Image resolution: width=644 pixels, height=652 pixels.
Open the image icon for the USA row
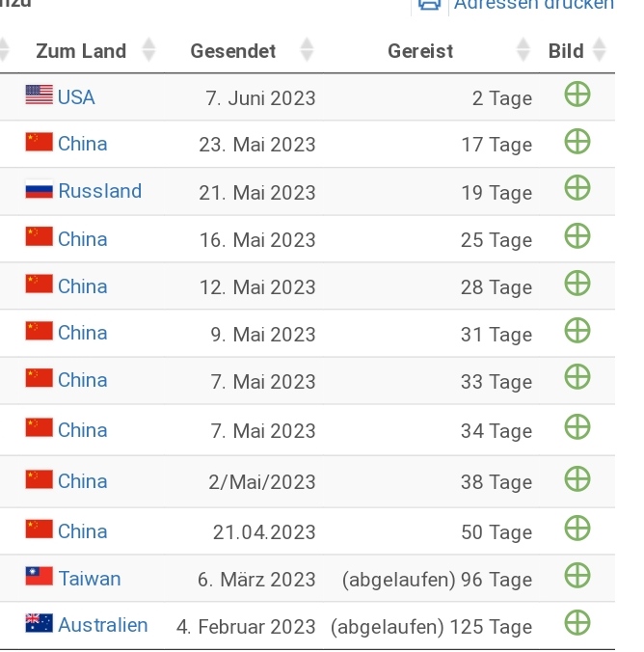point(577,95)
